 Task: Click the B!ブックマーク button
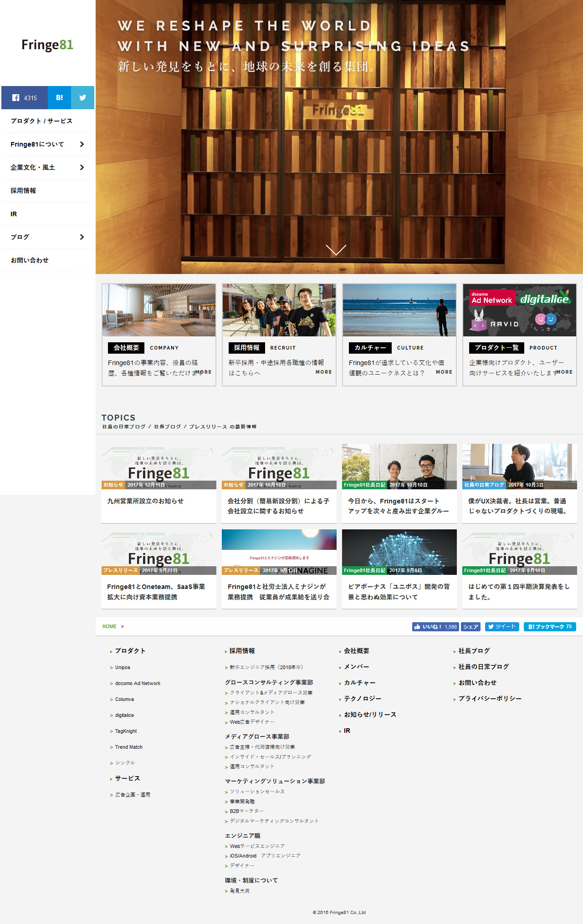(x=550, y=627)
